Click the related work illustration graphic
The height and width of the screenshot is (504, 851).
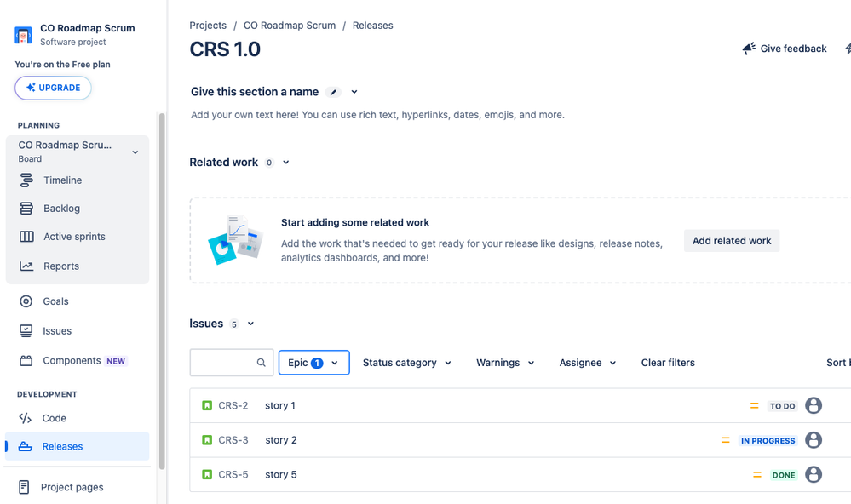pyautogui.click(x=236, y=240)
